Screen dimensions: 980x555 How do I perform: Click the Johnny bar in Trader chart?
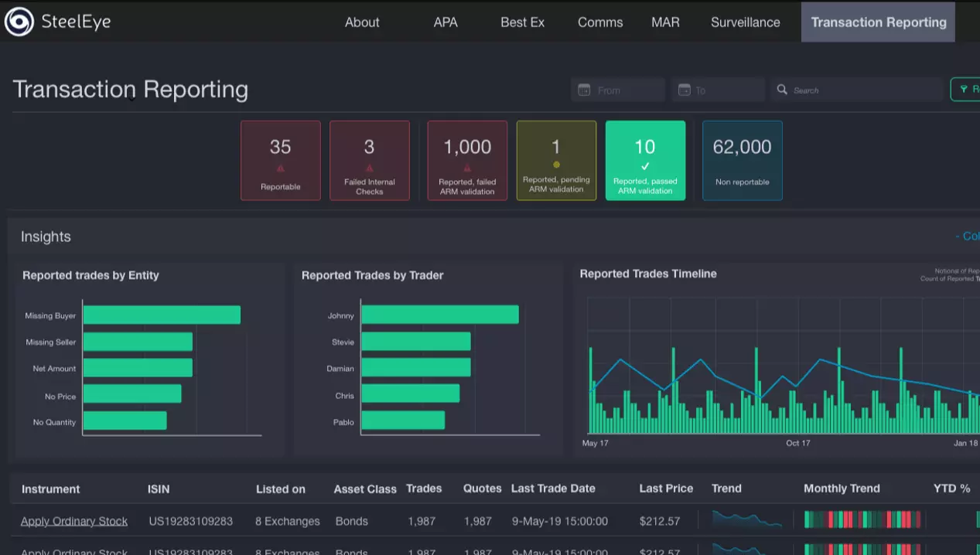point(439,315)
